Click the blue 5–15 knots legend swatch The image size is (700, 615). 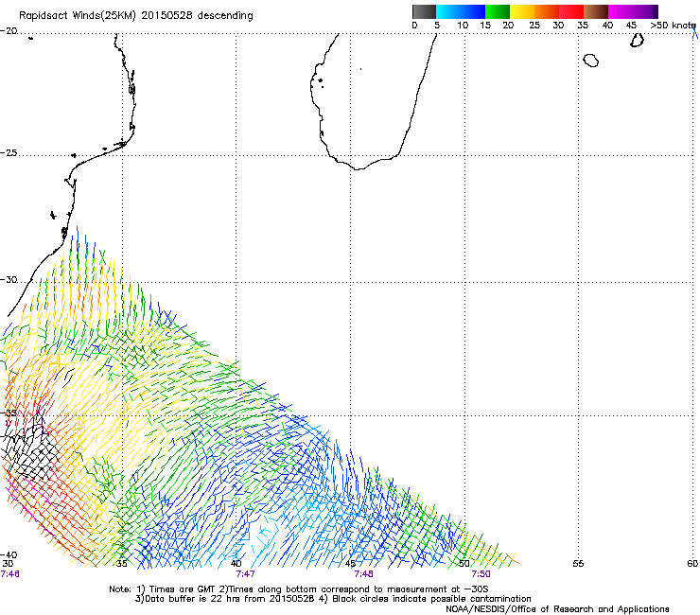pos(461,11)
